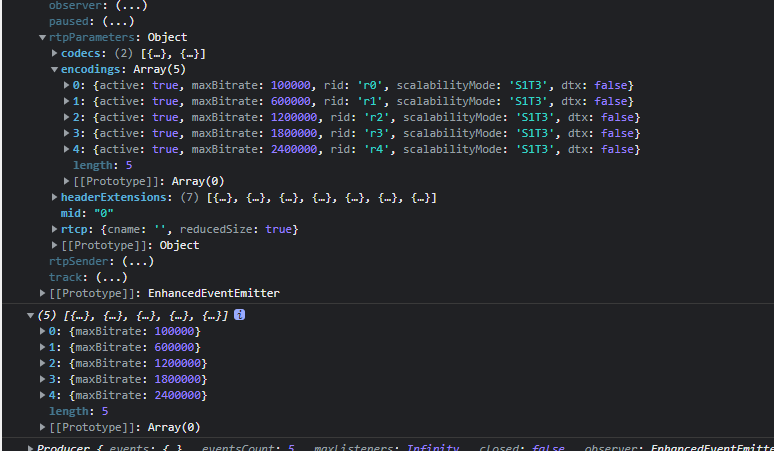The height and width of the screenshot is (451, 774).
Task: Expand the bottom [[Prototype]]: Array(0) entry
Action: coord(42,427)
